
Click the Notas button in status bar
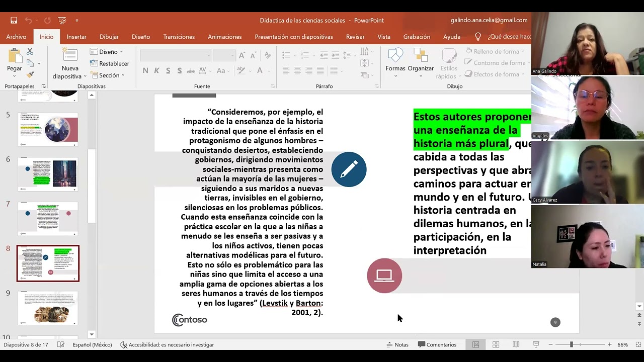[397, 345]
